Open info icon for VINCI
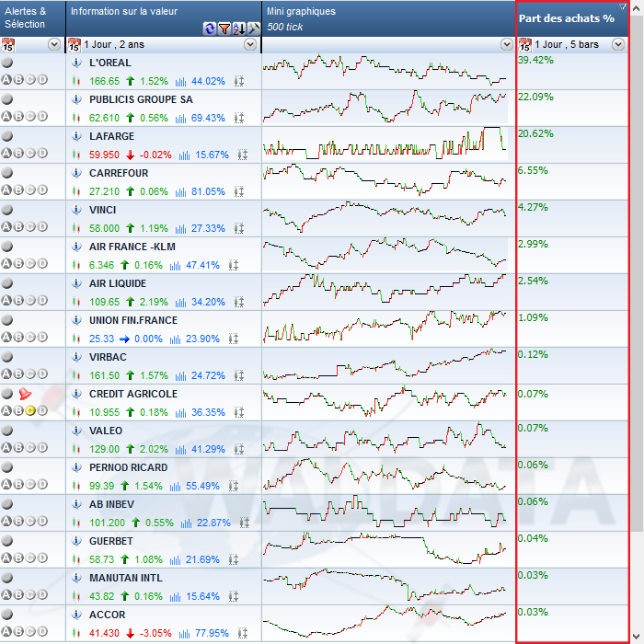The height and width of the screenshot is (644, 644). tap(76, 210)
